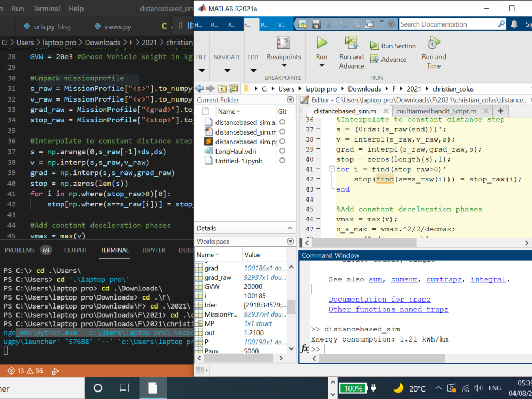Click the Search Documentation input field
The image size is (532, 399).
coord(448,24)
